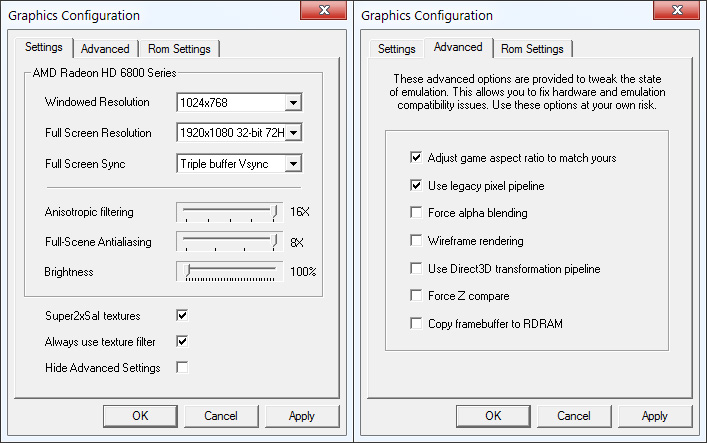This screenshot has width=707, height=443.
Task: Enable Copy framebuffer to RDRAM
Action: coord(416,323)
